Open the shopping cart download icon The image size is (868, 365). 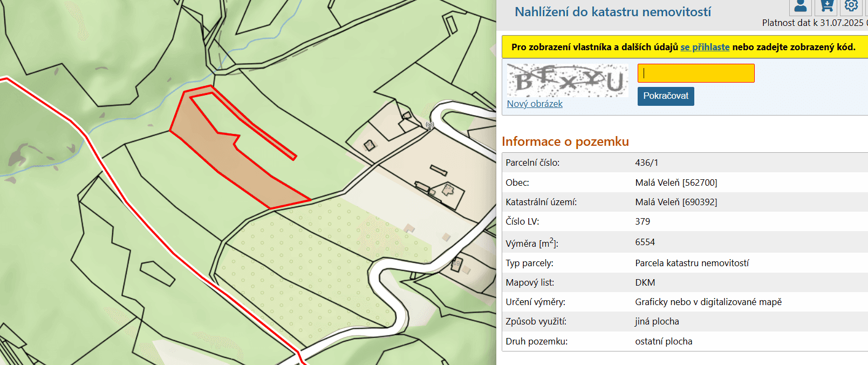coord(826,6)
